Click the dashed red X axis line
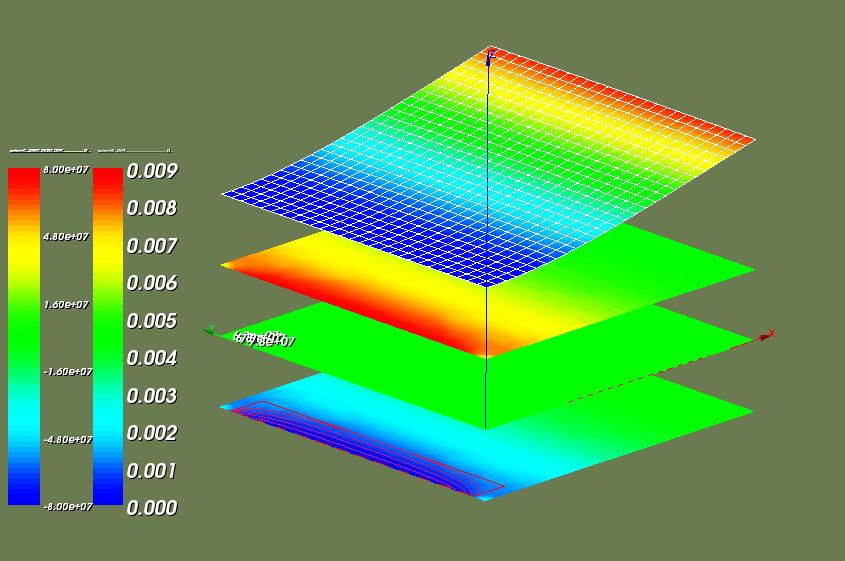 (663, 370)
